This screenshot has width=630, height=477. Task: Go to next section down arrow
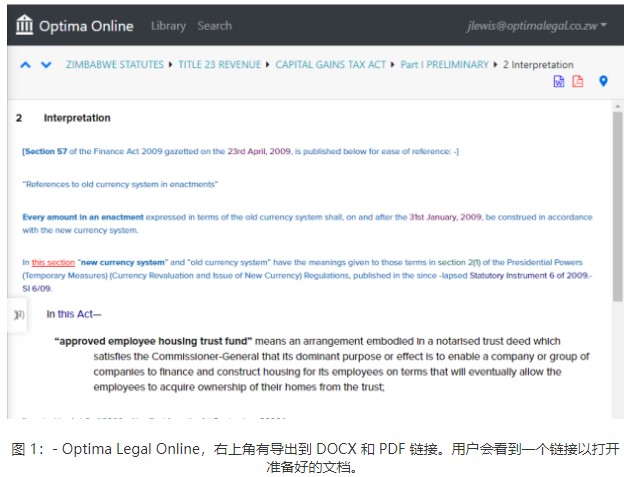click(x=46, y=65)
